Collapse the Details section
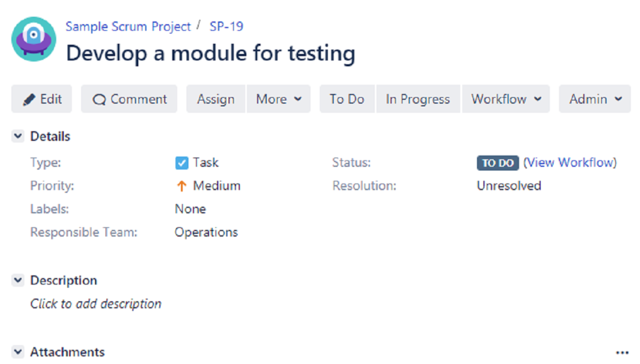Viewport: 640px width, 364px height. [x=18, y=137]
